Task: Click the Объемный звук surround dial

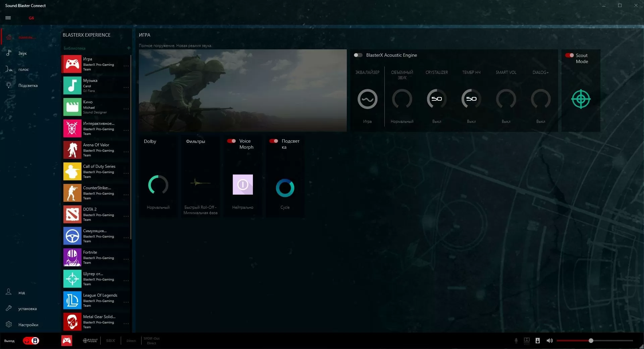Action: coord(402,99)
